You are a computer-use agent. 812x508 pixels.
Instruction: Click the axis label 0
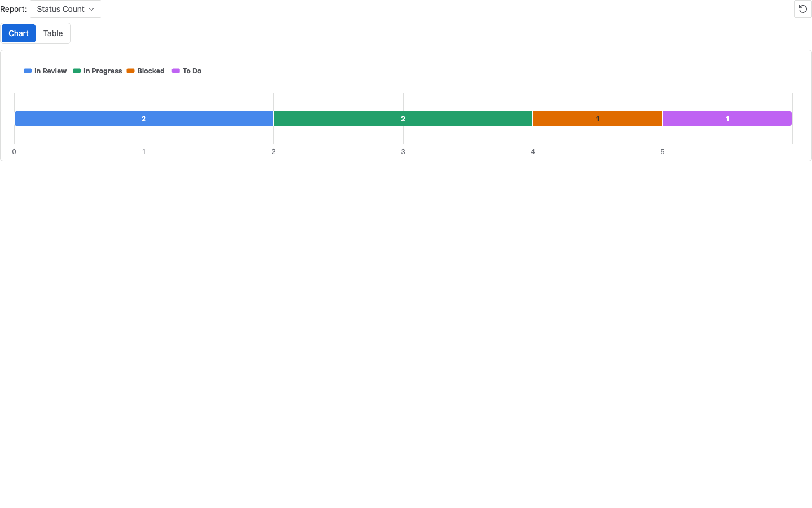pos(14,152)
